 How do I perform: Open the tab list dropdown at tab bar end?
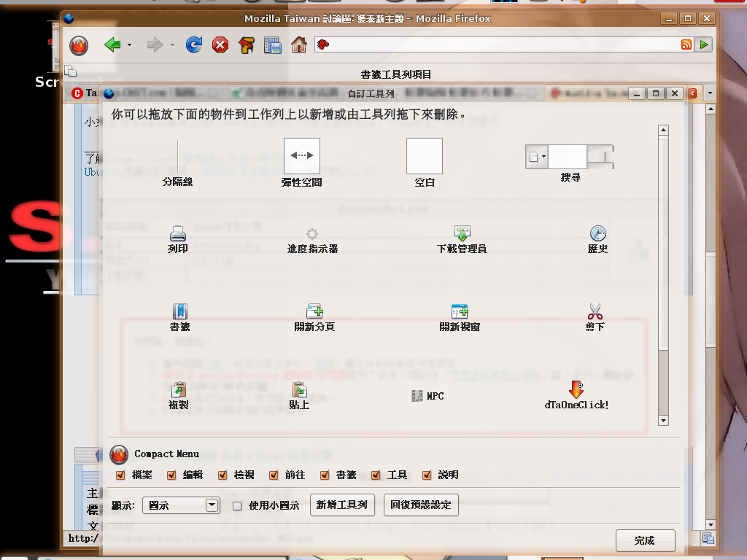coord(711,93)
